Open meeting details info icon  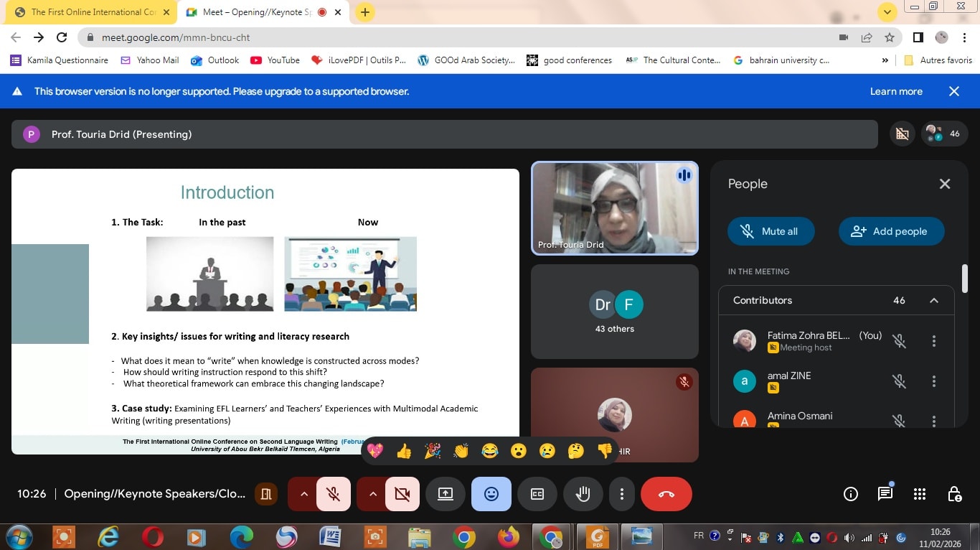[x=851, y=494]
